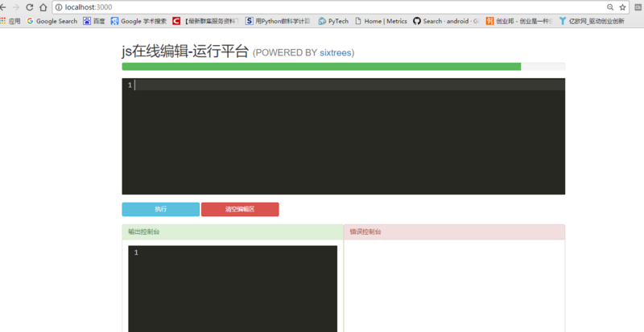Open the Google Search bookmark
The image size is (644, 332).
tap(52, 21)
